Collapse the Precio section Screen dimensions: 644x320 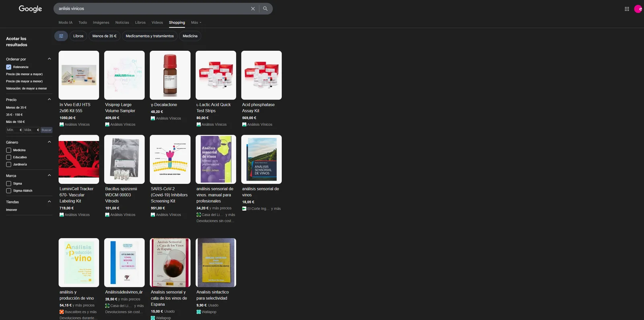point(50,100)
